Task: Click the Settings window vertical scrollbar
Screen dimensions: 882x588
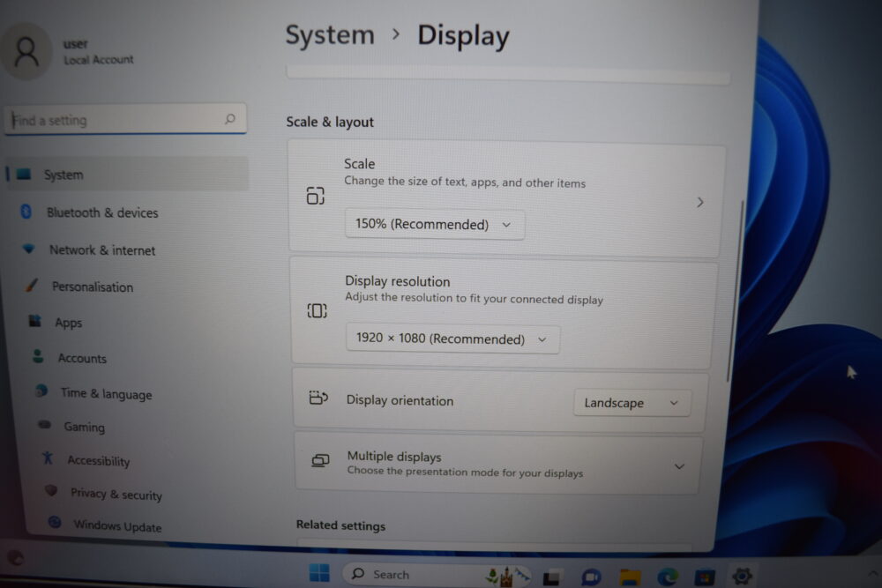Action: pyautogui.click(x=734, y=293)
